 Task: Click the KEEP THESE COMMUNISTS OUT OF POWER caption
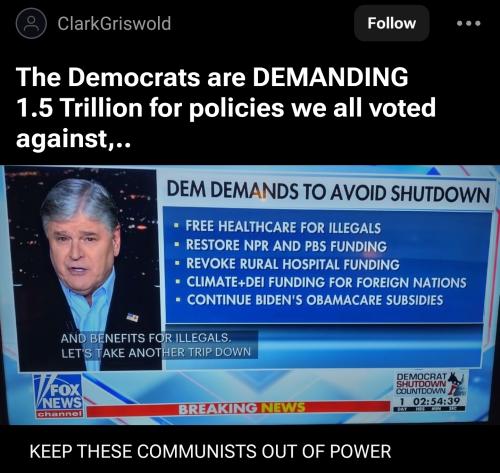click(210, 452)
